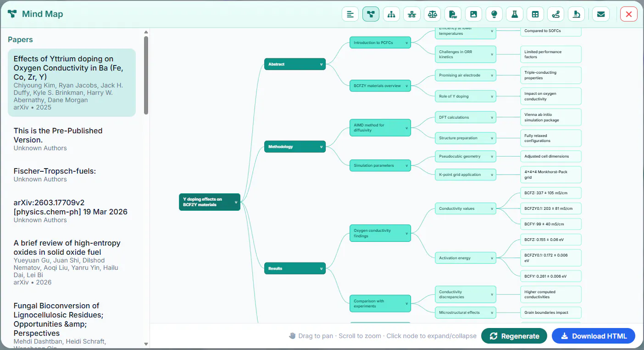Image resolution: width=644 pixels, height=350 pixels.
Task: Select the 'Fischer–Tropsch-fuels:' paper
Action: [x=72, y=175]
